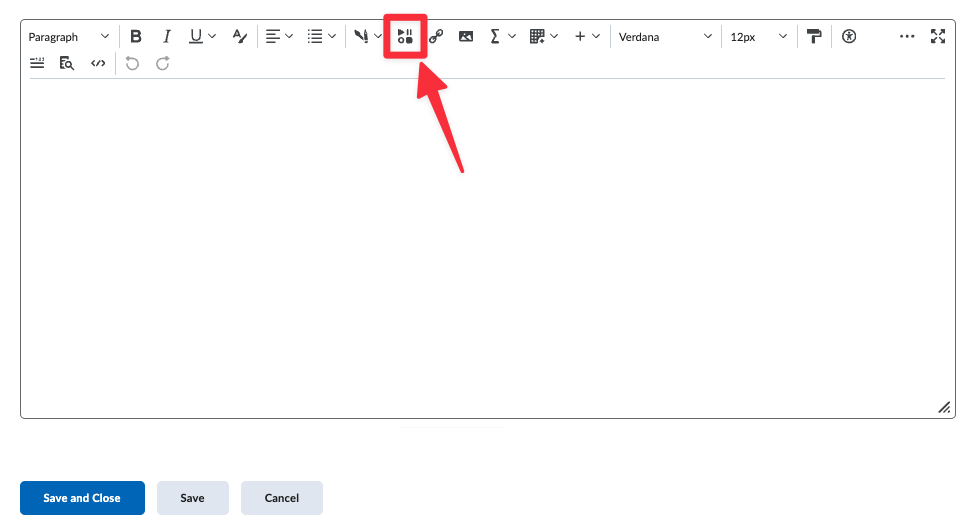Click the format painter icon
This screenshot has height=526, width=971.
pyautogui.click(x=814, y=37)
